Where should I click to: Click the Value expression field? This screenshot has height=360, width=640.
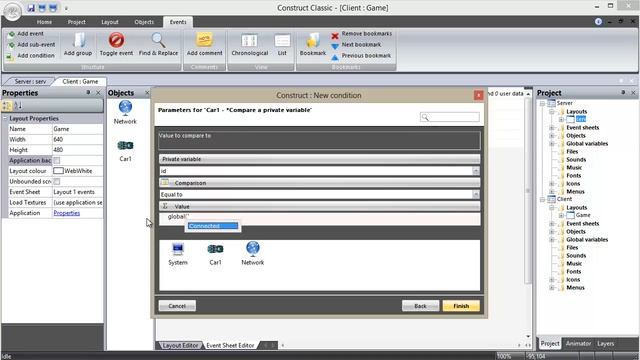[x=320, y=218]
